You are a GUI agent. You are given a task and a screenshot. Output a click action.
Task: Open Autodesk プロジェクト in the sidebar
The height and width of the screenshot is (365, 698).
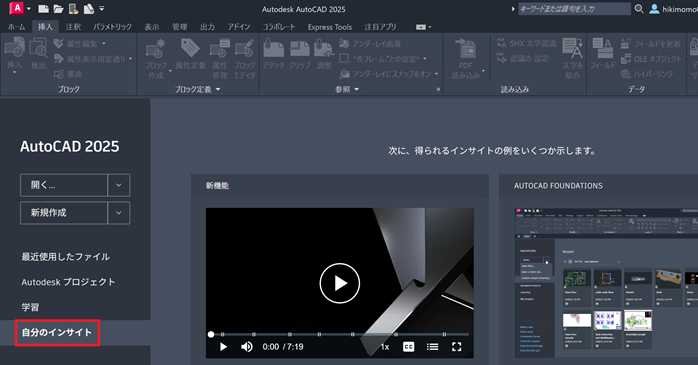(68, 282)
